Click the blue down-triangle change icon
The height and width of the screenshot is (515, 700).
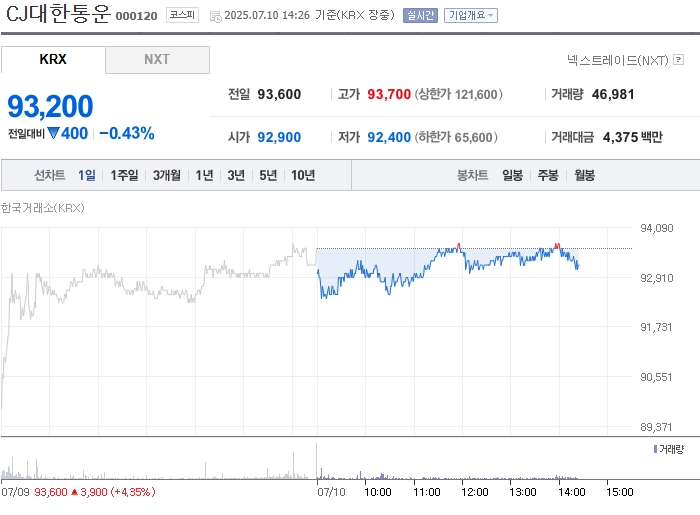click(x=53, y=133)
